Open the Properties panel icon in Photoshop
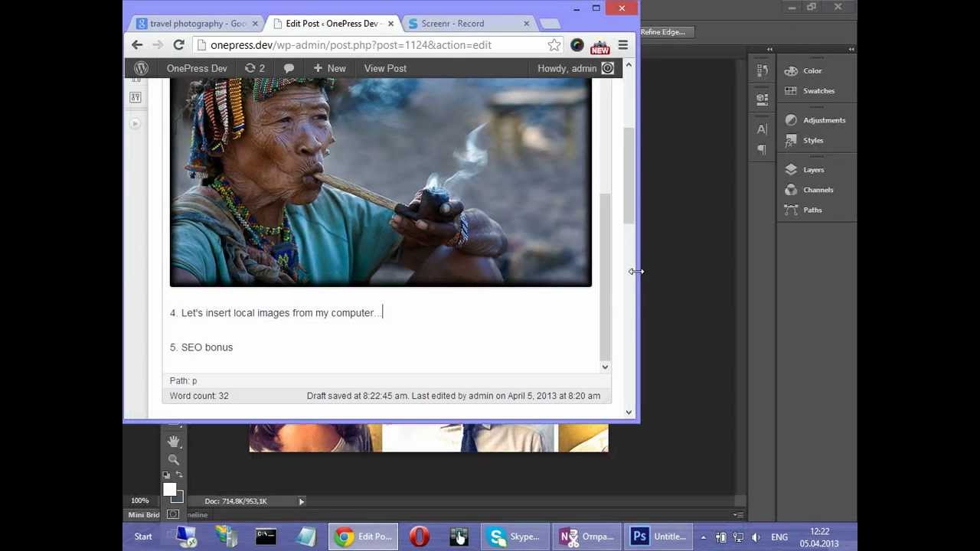Viewport: 980px width, 551px height. (762, 98)
